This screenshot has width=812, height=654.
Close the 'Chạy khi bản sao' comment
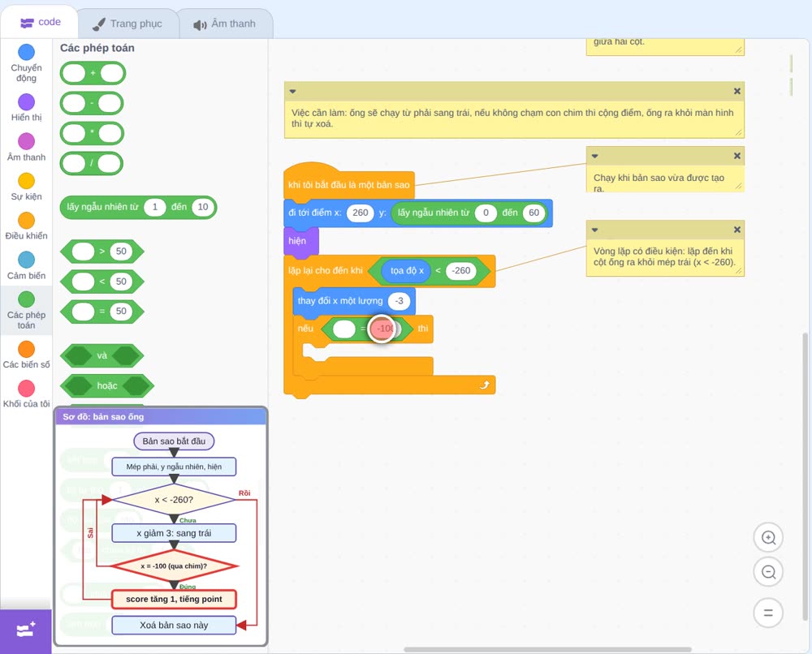pyautogui.click(x=737, y=156)
